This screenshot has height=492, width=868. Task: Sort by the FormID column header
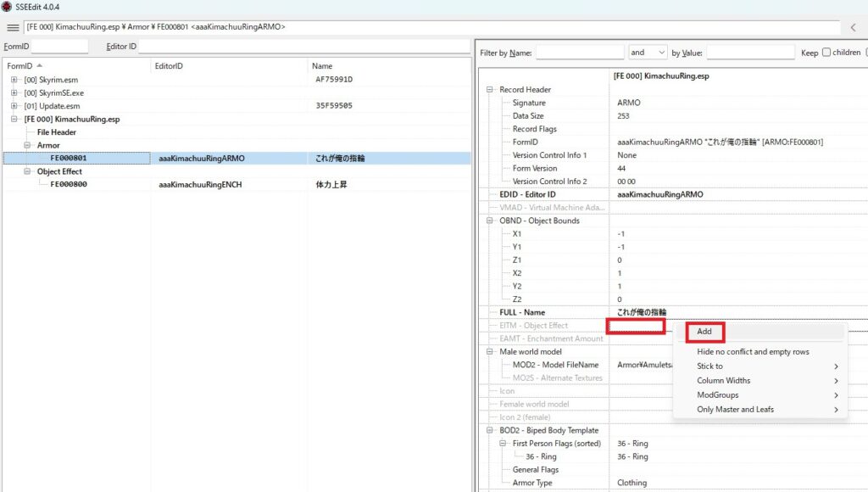click(23, 65)
